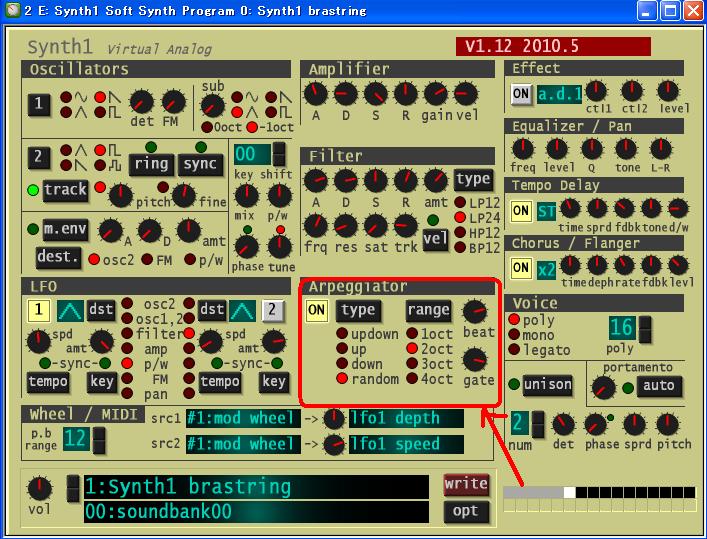Select the oscillator 1 button
The height and width of the screenshot is (539, 707).
(x=39, y=105)
